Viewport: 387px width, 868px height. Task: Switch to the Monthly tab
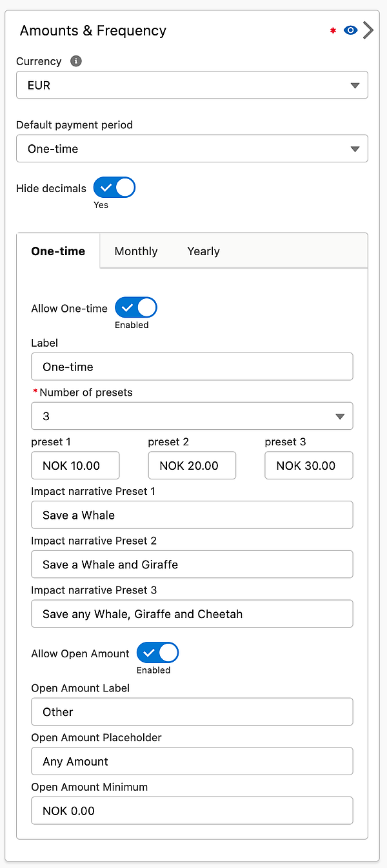[136, 251]
